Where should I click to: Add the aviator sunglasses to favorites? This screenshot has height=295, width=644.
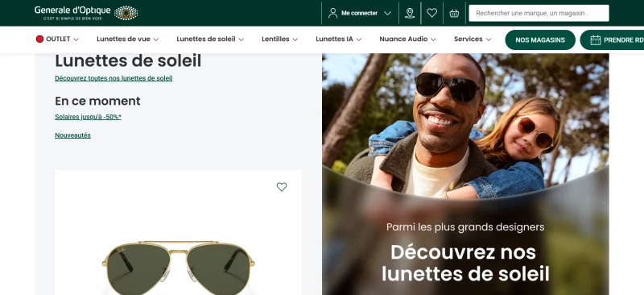pyautogui.click(x=281, y=187)
